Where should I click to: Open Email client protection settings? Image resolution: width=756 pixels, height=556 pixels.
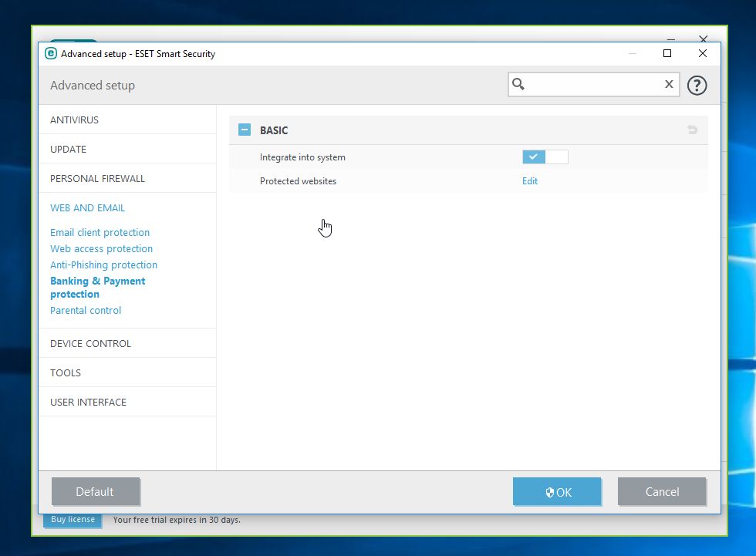(x=100, y=232)
